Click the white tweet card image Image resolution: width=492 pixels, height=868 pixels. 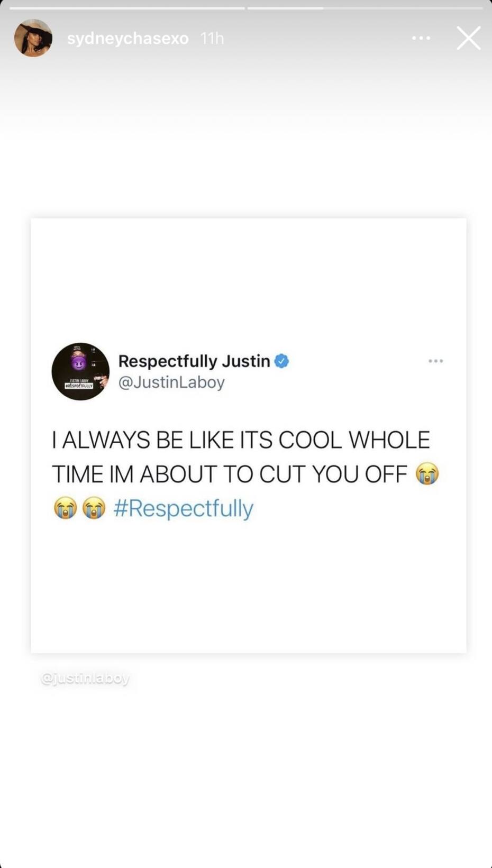coord(249,435)
